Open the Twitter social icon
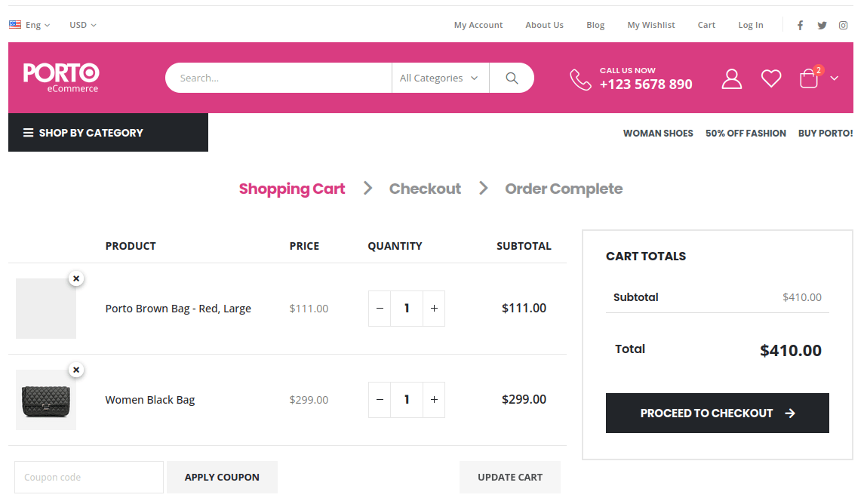 (x=822, y=25)
